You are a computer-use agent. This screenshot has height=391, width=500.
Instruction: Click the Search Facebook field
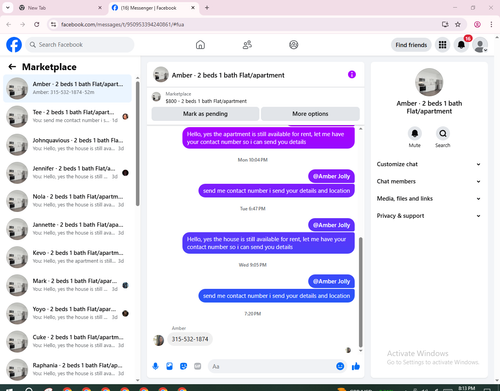click(80, 45)
